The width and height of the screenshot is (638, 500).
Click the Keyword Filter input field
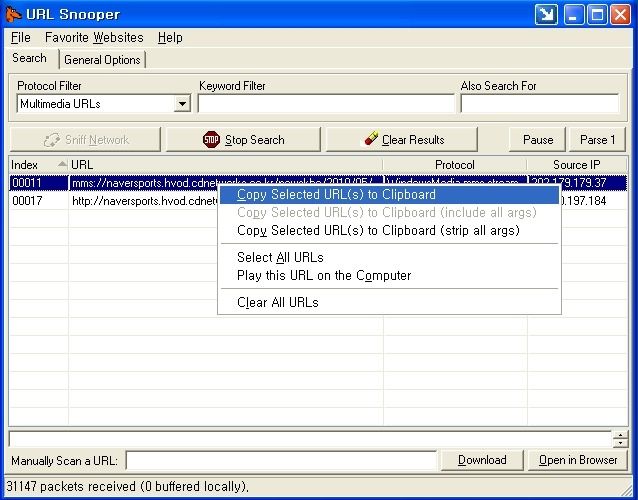[x=326, y=103]
